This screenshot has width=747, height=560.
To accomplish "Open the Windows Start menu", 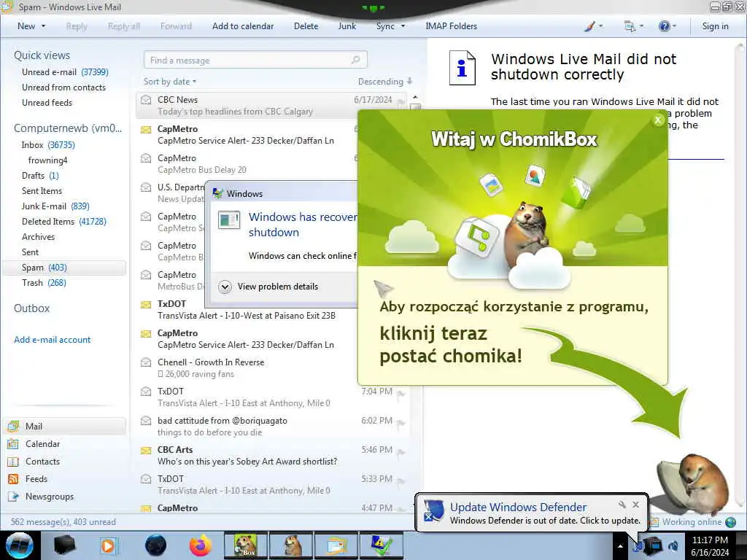I will [20, 545].
